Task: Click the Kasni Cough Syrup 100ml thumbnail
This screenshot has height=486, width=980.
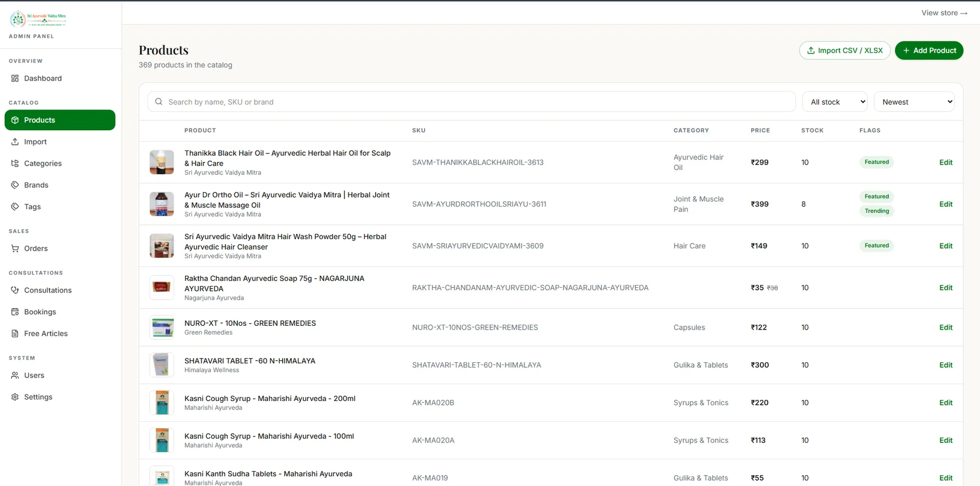Action: [x=162, y=440]
